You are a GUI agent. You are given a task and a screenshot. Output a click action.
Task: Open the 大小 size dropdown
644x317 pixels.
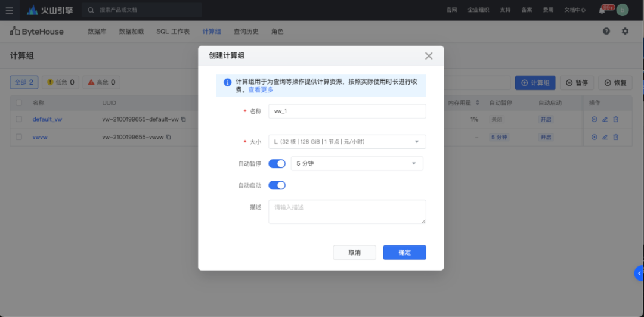pos(347,142)
